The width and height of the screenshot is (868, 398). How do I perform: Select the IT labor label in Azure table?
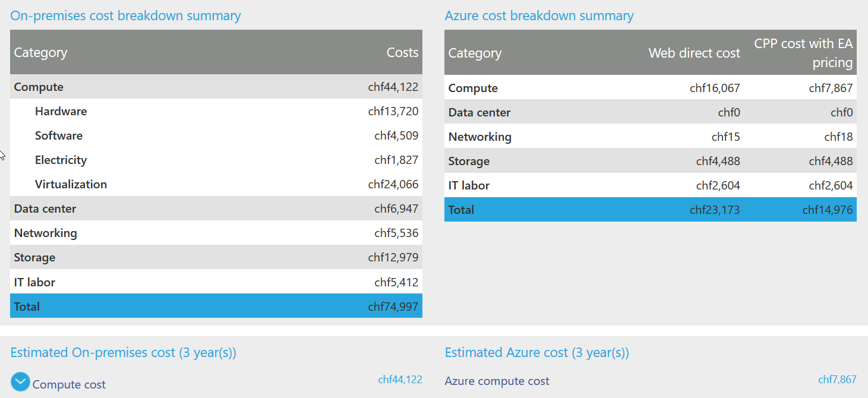coord(469,185)
